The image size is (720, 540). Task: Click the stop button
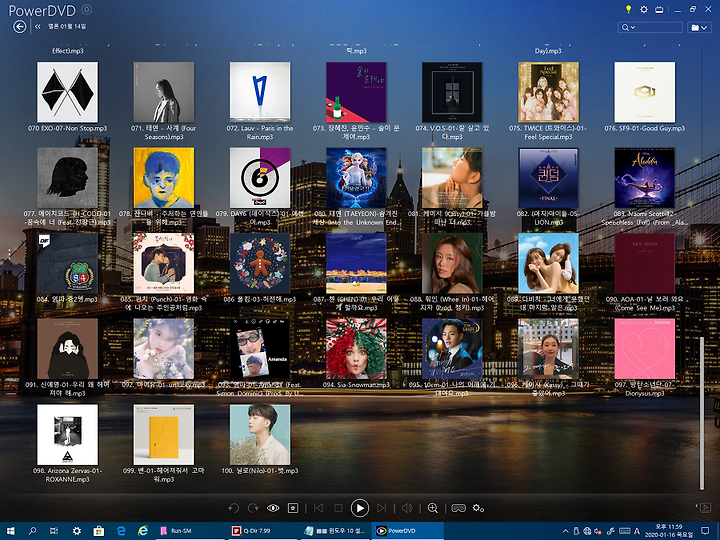point(338,508)
